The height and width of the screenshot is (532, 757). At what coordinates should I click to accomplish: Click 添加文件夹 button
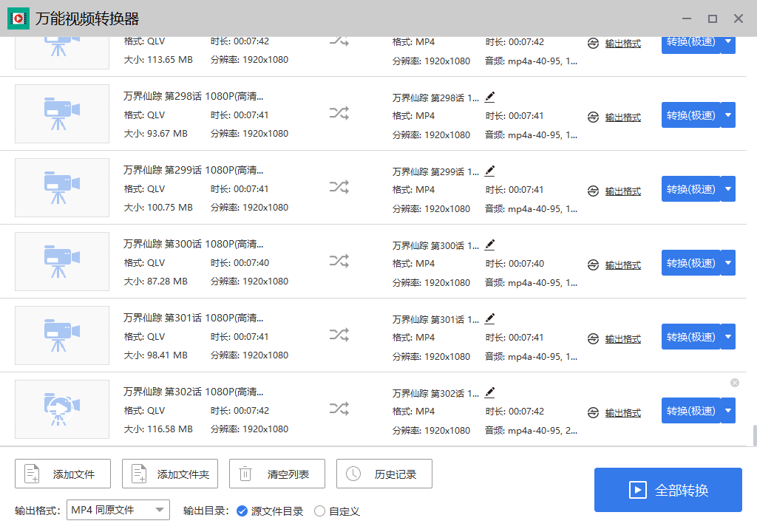coord(170,474)
